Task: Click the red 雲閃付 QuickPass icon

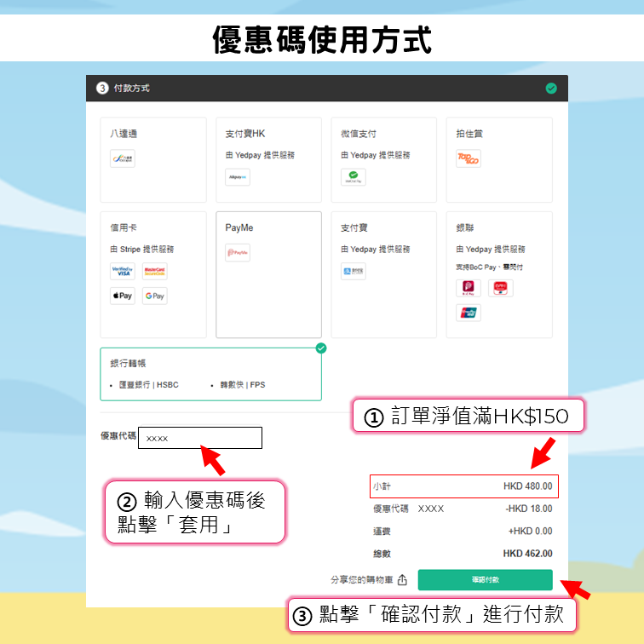Action: pyautogui.click(x=501, y=288)
